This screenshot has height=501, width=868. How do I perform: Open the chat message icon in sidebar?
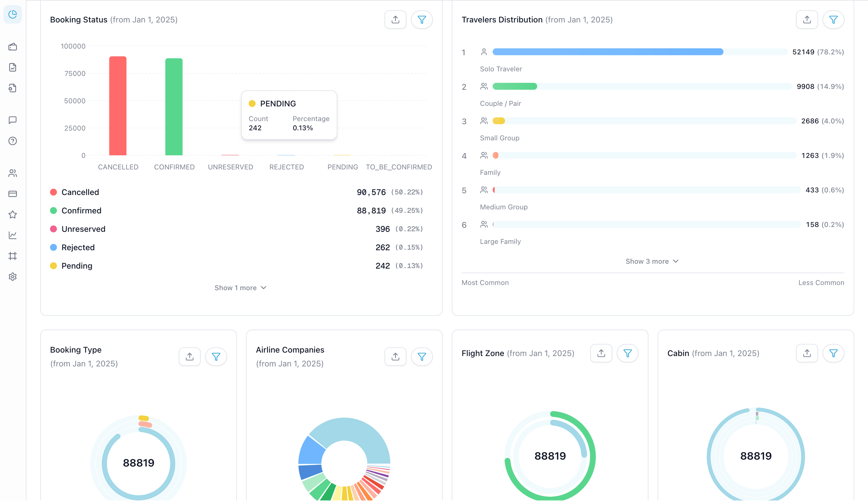13,120
